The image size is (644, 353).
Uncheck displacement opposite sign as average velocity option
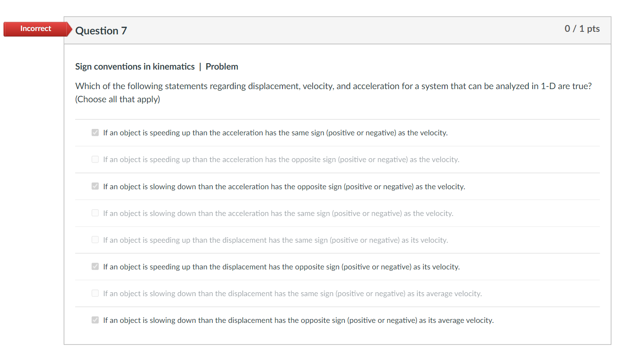(95, 320)
